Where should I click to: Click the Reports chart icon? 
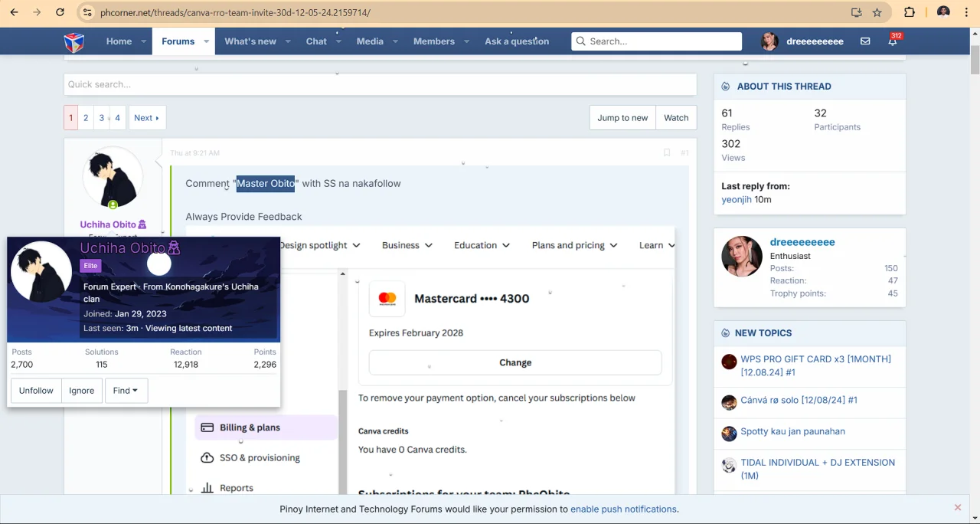click(207, 487)
